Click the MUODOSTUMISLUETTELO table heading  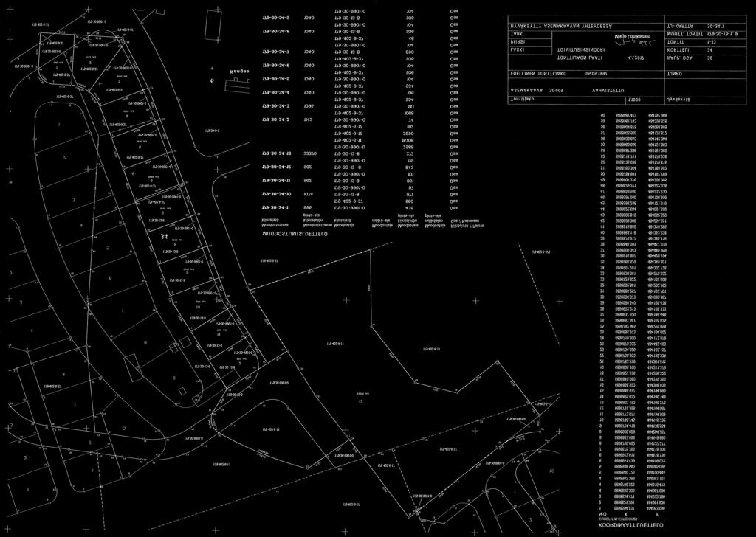pyautogui.click(x=294, y=235)
